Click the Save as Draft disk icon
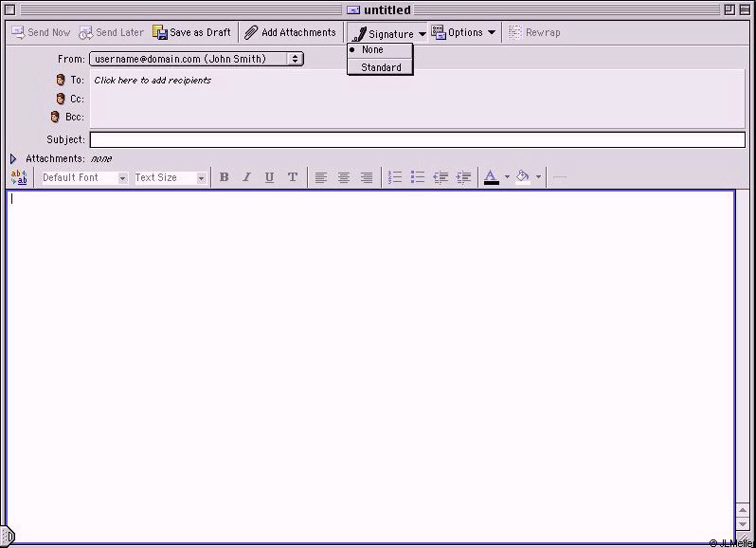The width and height of the screenshot is (756, 548). pos(160,32)
